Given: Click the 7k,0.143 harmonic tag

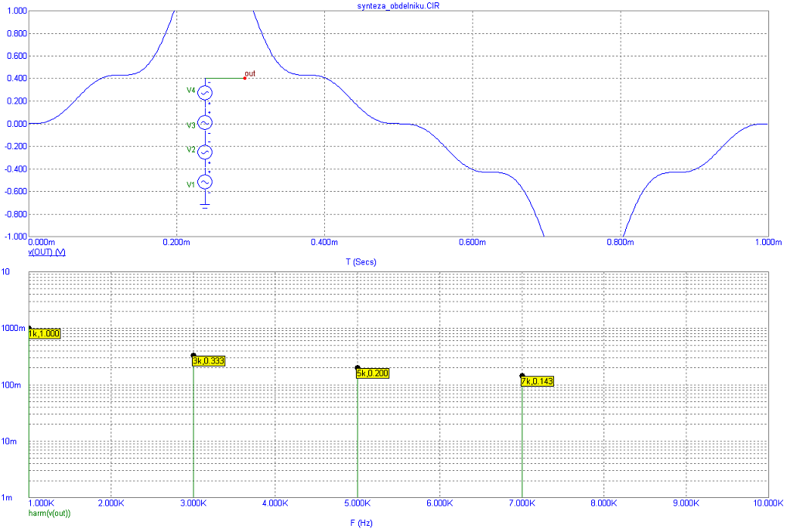Looking at the screenshot, I should [x=537, y=381].
